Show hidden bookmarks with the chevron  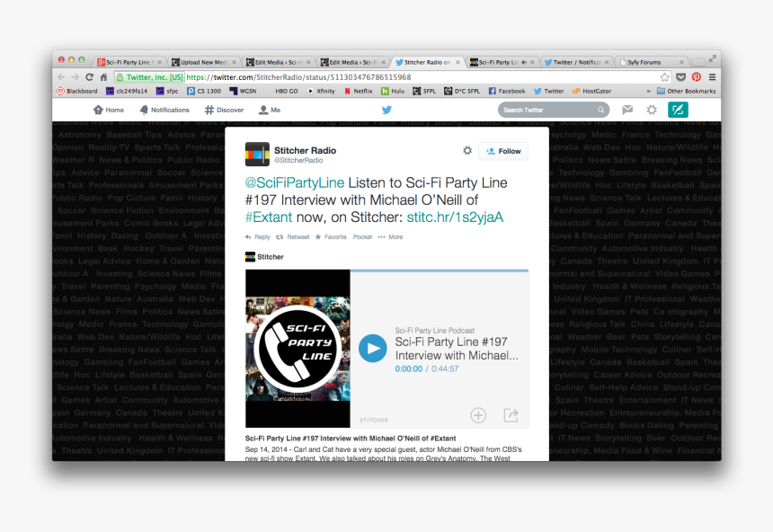click(x=648, y=92)
